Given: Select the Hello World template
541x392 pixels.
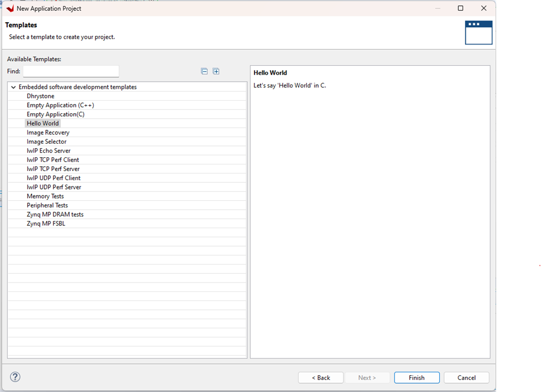Looking at the screenshot, I should 43,123.
